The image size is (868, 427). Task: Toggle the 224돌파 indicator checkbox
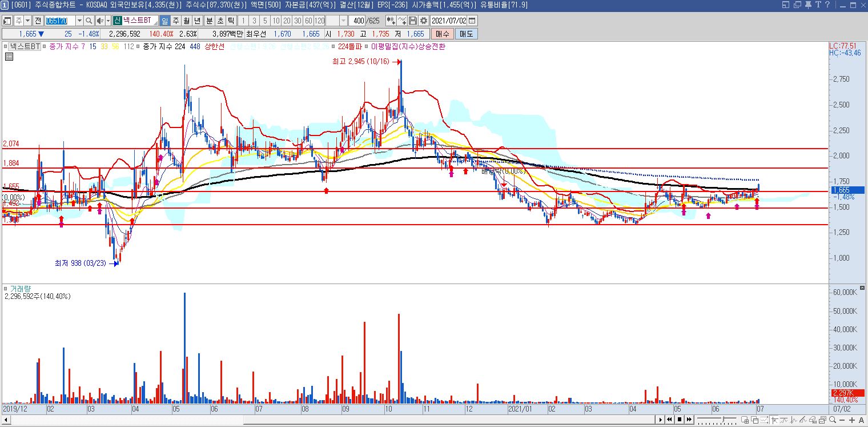click(x=333, y=47)
